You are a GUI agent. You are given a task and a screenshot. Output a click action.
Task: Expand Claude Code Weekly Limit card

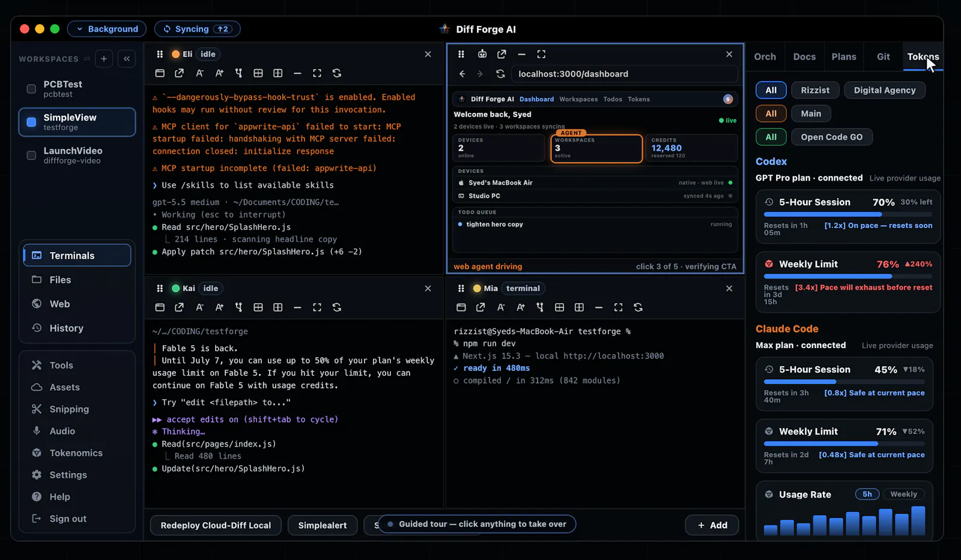pyautogui.click(x=844, y=447)
